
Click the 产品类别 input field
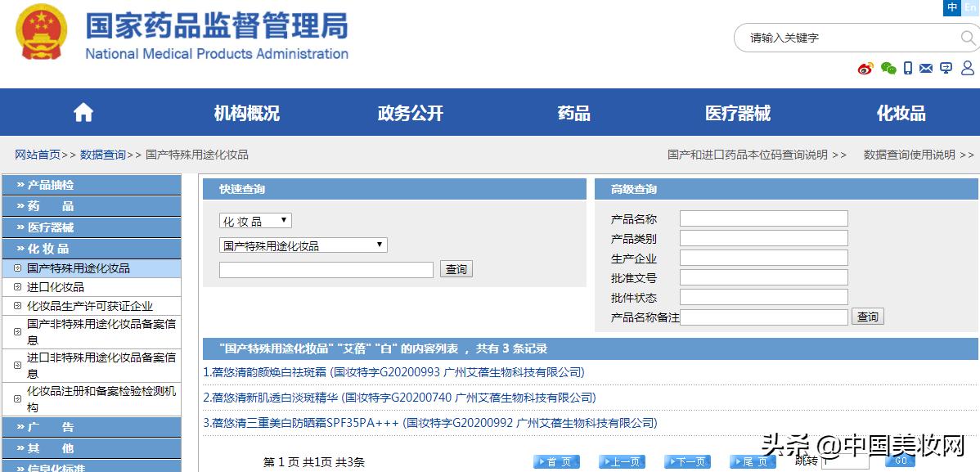pos(764,238)
